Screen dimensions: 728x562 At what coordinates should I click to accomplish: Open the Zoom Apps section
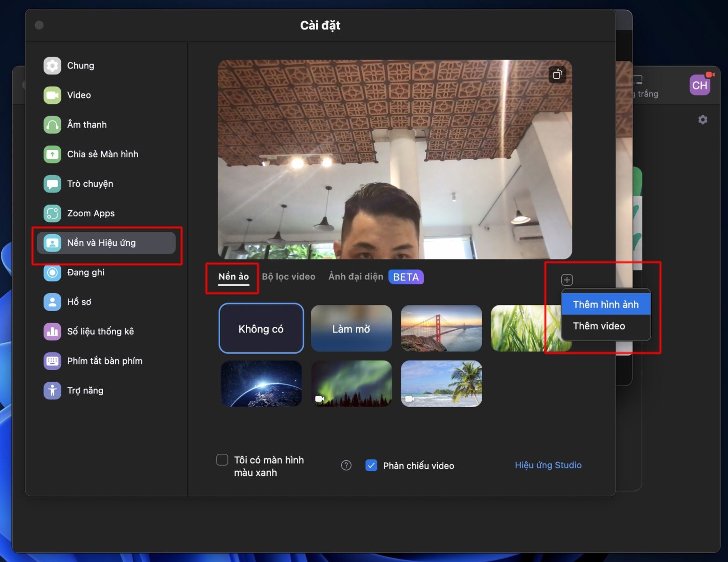[90, 213]
